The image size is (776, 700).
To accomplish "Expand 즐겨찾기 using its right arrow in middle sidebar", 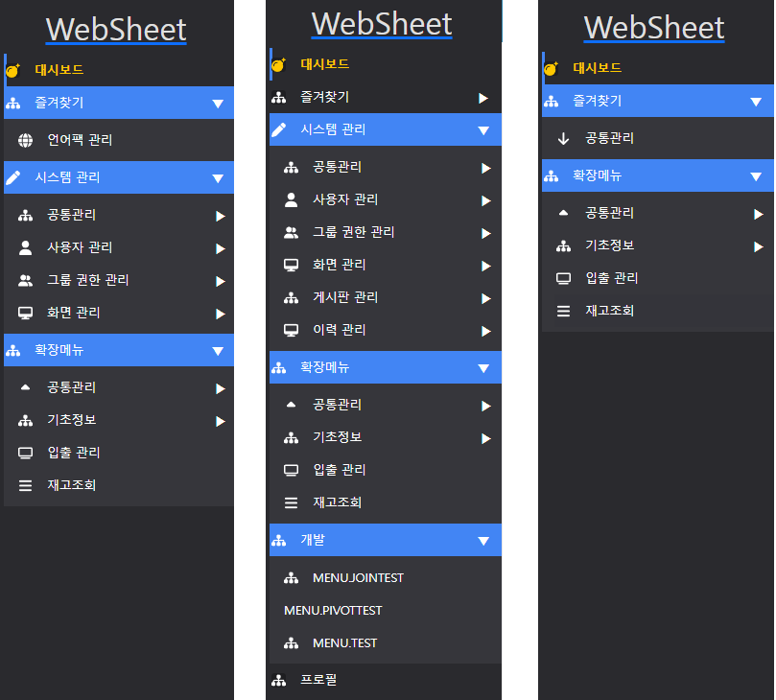I will [483, 98].
